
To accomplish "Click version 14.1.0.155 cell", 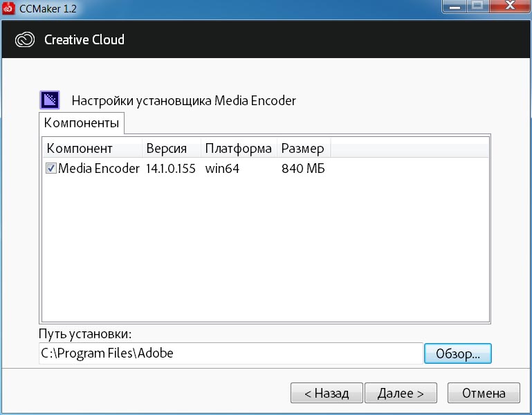I will [x=170, y=168].
